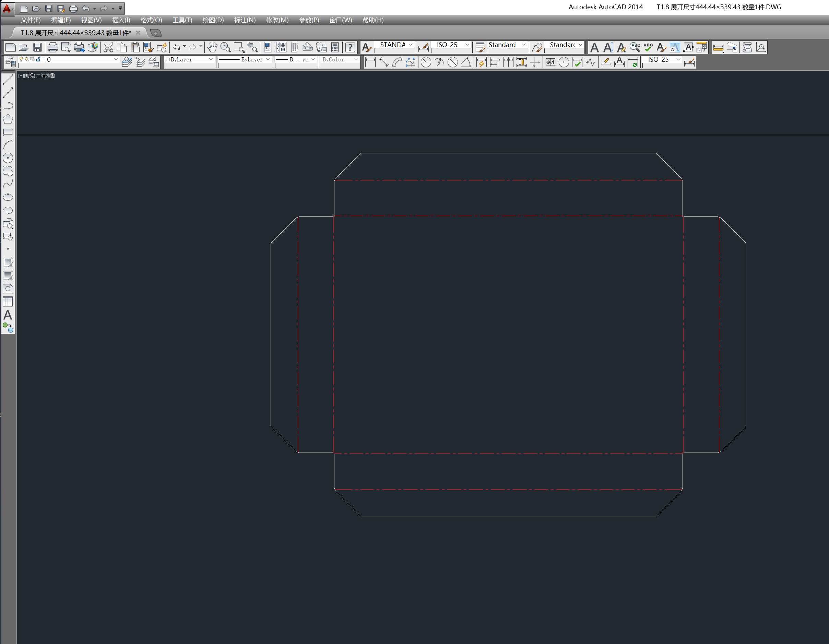Image resolution: width=829 pixels, height=644 pixels.
Task: Open the 修改(M) menu
Action: 277,20
